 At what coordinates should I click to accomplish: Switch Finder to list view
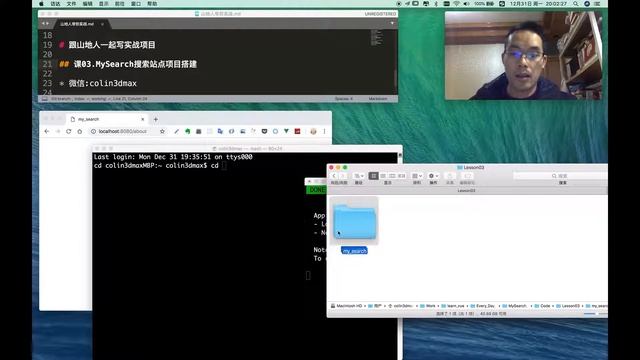[x=383, y=176]
